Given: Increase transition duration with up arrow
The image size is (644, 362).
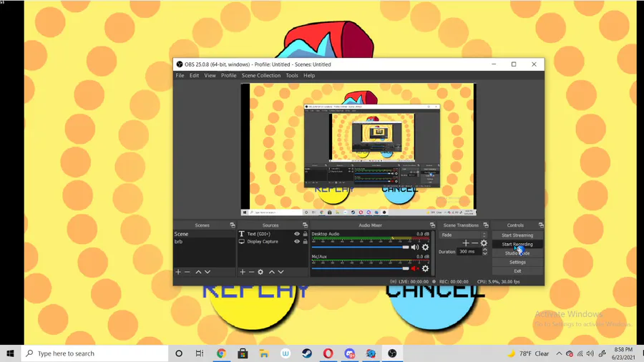Looking at the screenshot, I should tap(484, 250).
